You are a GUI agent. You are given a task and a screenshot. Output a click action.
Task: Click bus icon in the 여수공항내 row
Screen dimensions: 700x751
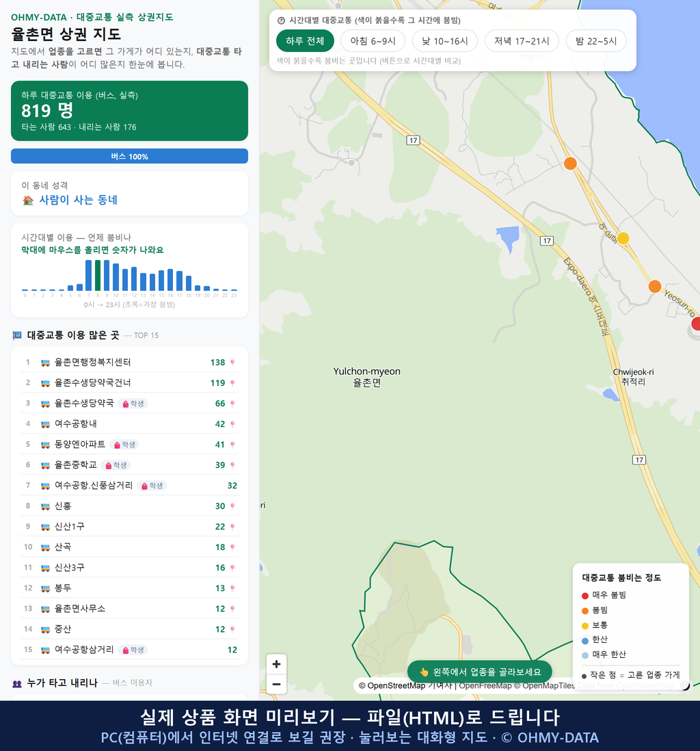click(46, 424)
